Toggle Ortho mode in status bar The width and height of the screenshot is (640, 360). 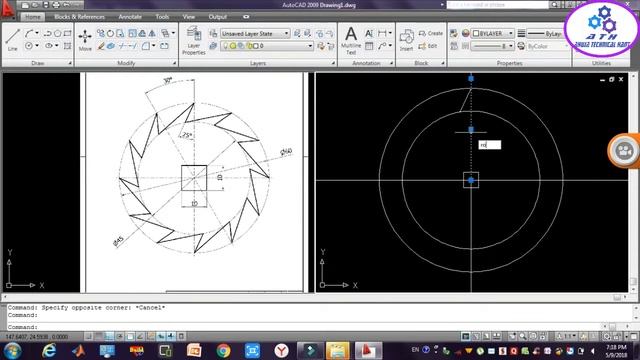109,336
